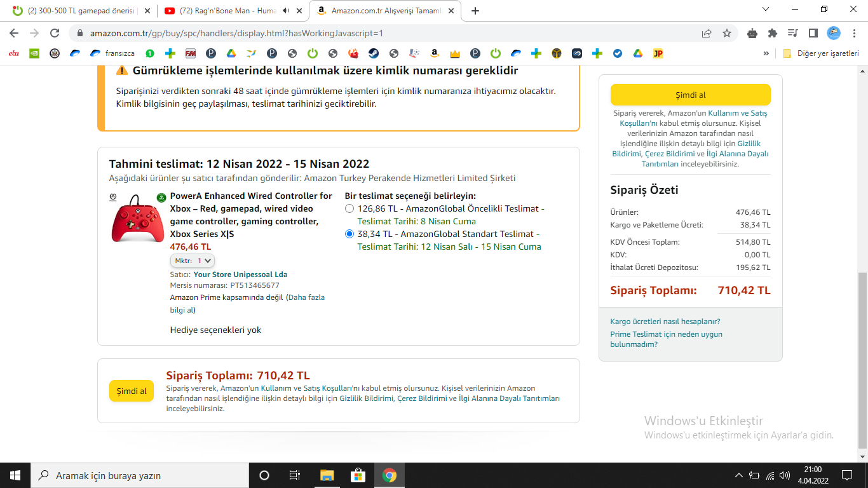Open the Steam bookmark icon
The width and height of the screenshot is (868, 488).
click(373, 53)
